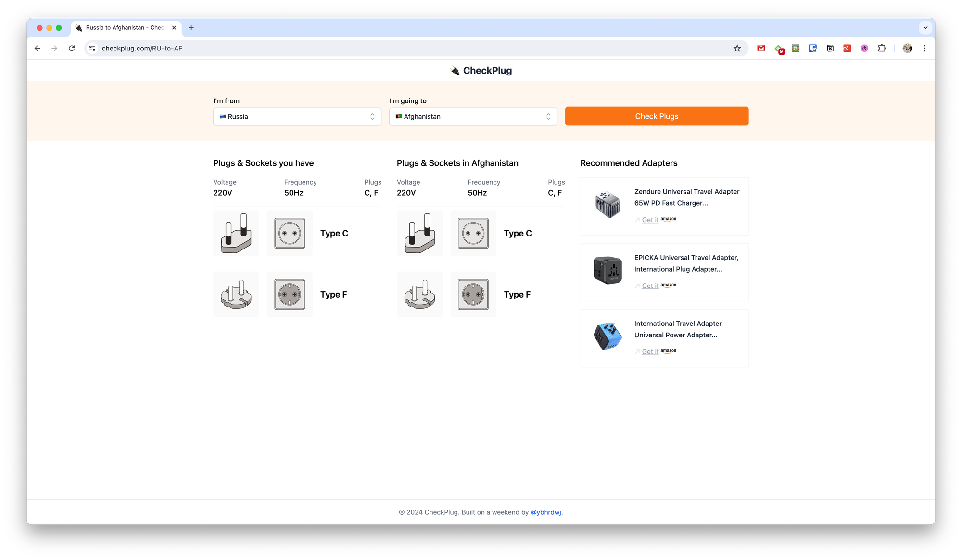
Task: Reload the page with the refresh button
Action: click(x=72, y=48)
